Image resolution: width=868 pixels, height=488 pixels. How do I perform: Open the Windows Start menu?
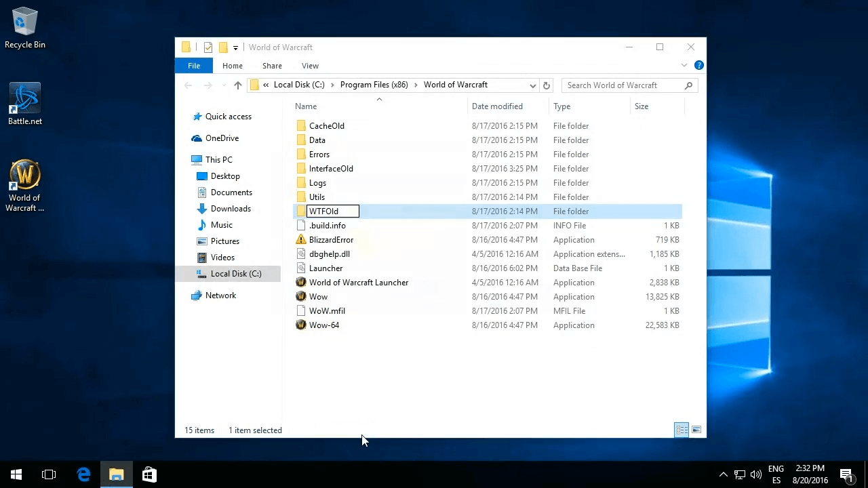coord(16,474)
